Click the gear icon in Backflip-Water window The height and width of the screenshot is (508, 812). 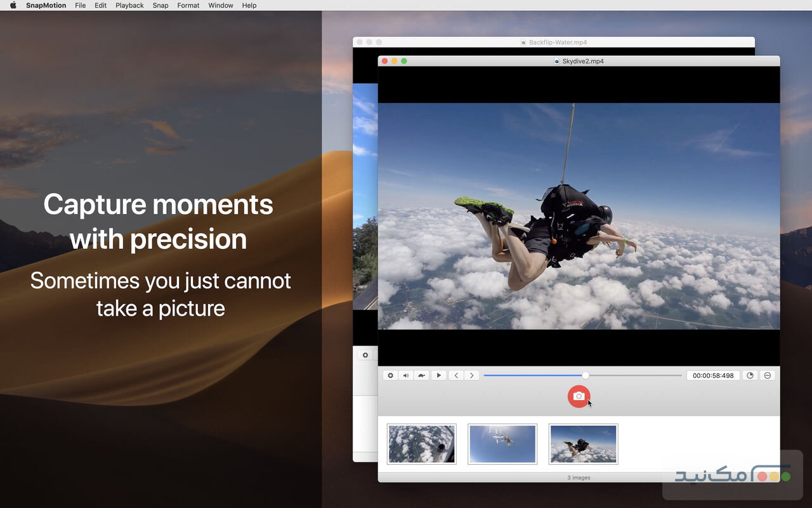[x=365, y=355]
